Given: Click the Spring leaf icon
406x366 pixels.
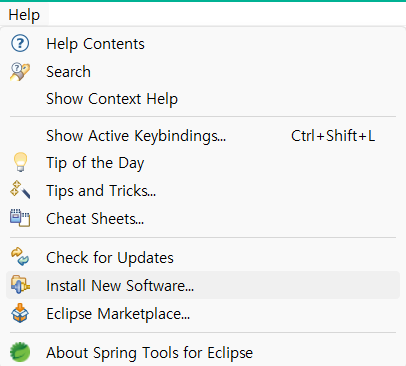Looking at the screenshot, I should pos(20,352).
